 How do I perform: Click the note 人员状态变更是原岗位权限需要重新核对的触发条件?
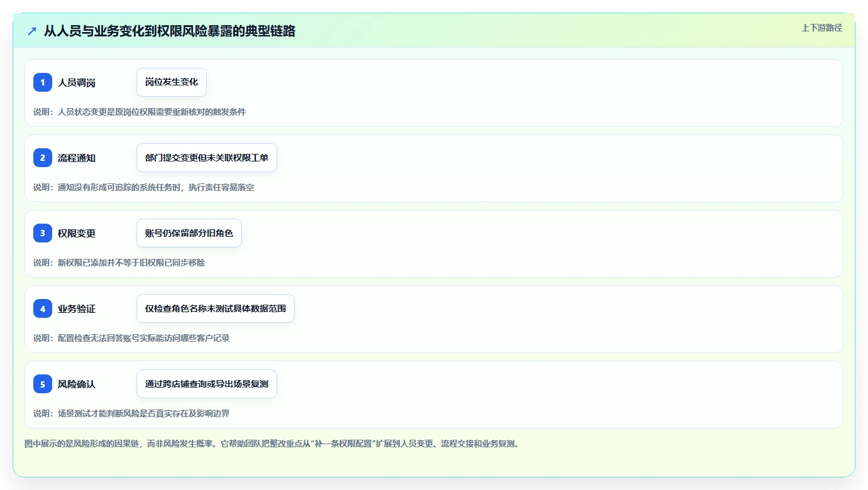pos(152,112)
